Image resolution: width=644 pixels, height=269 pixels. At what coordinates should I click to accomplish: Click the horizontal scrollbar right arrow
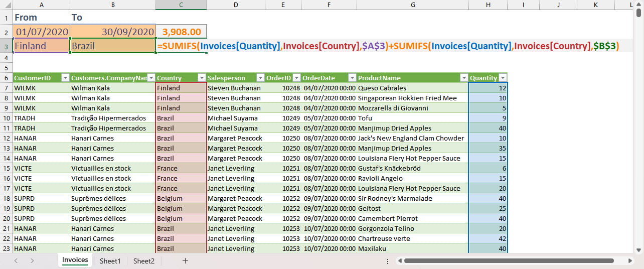point(629,261)
